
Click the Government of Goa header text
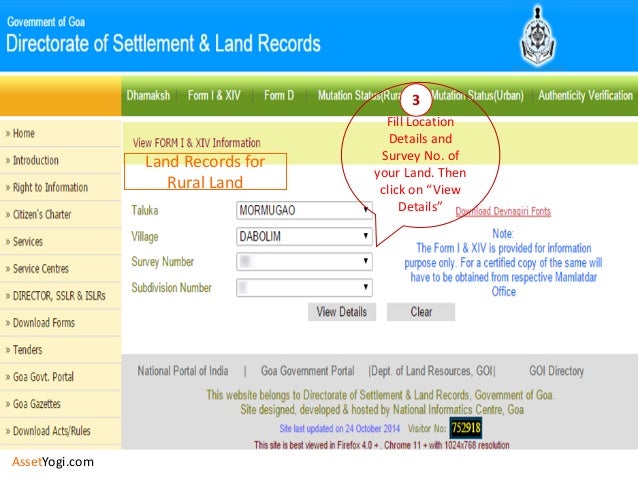point(46,22)
